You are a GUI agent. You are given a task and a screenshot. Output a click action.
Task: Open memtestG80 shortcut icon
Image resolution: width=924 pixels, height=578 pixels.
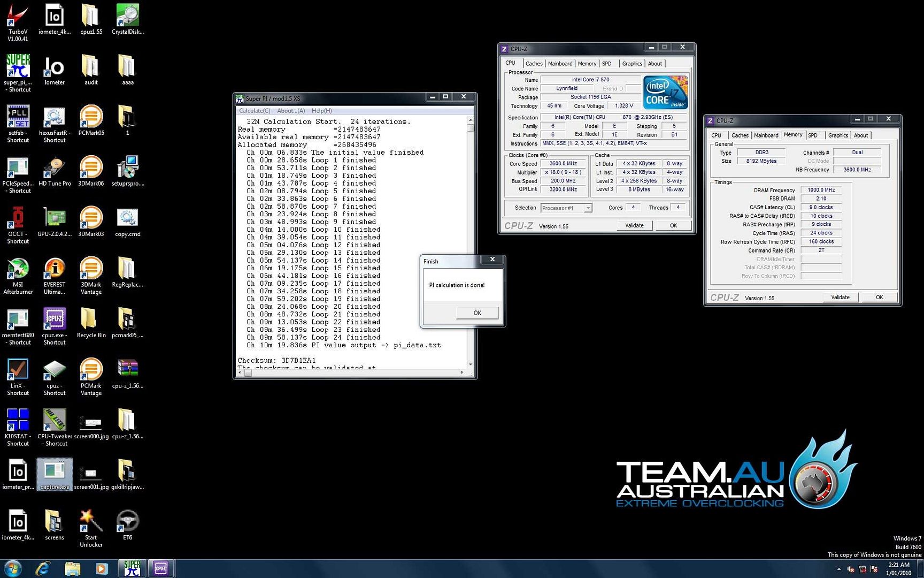click(18, 326)
